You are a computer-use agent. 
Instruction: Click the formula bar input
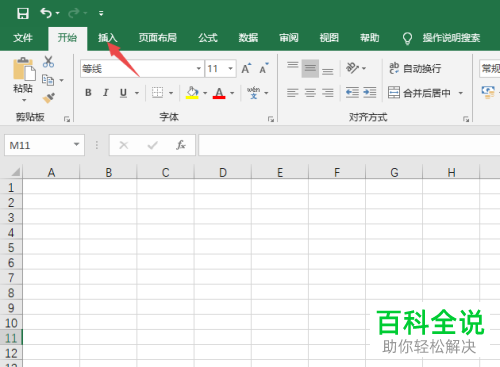[349, 145]
